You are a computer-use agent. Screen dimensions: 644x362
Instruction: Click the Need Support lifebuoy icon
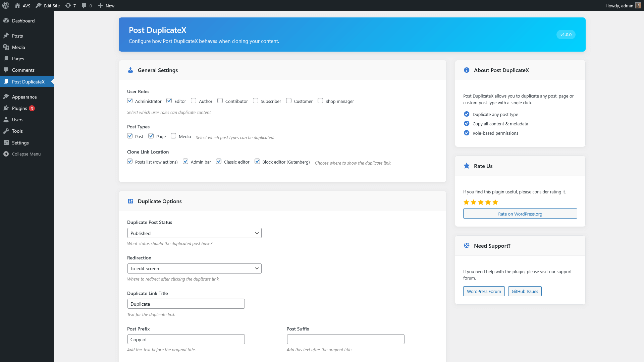coord(467,246)
